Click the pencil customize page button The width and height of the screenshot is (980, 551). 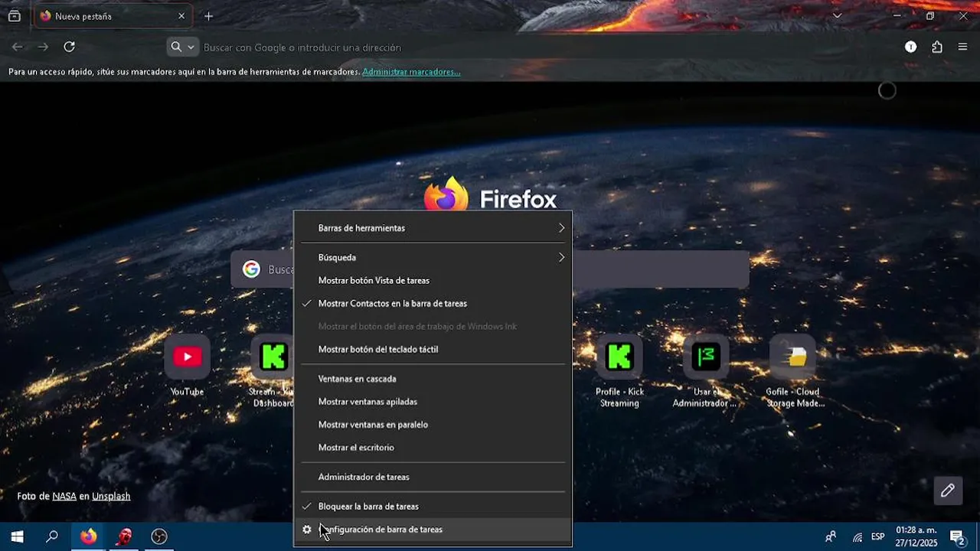[x=947, y=491]
